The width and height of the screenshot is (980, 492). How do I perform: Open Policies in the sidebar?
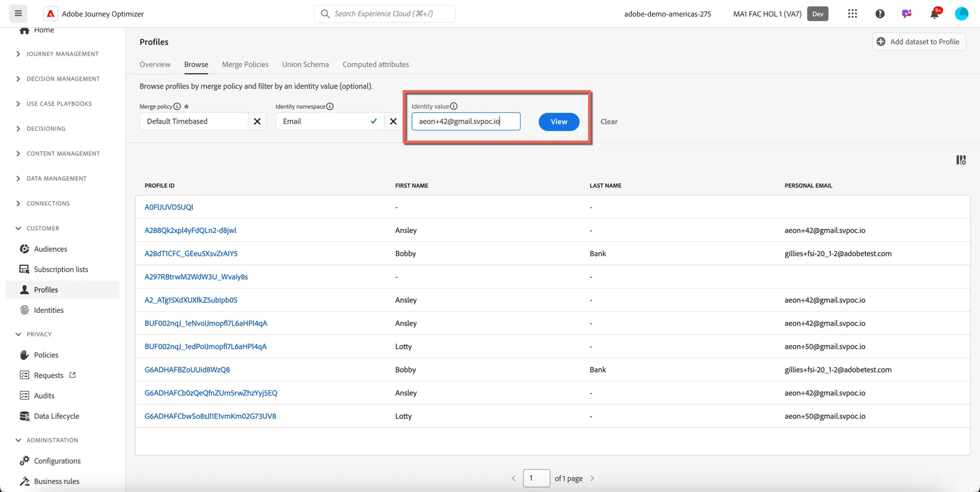46,355
